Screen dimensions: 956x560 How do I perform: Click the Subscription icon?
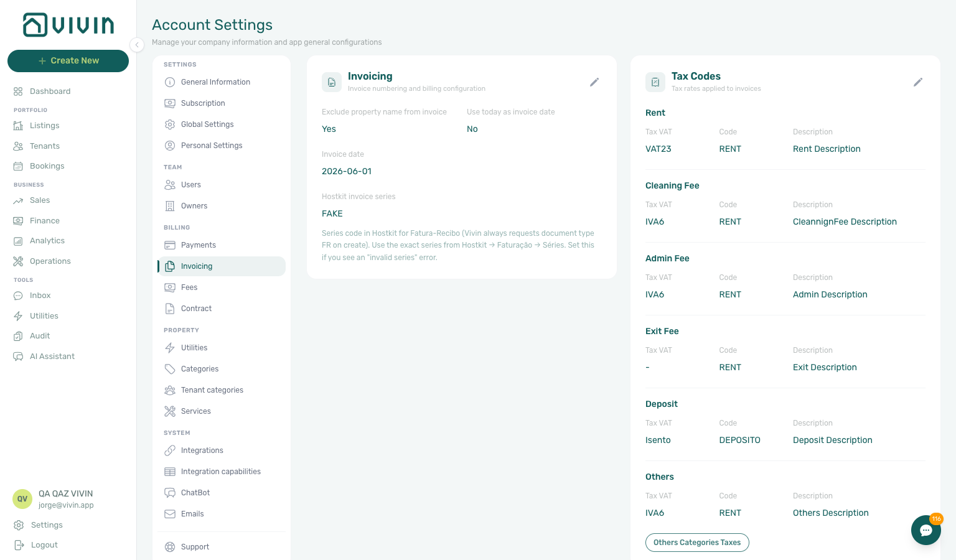(x=170, y=103)
